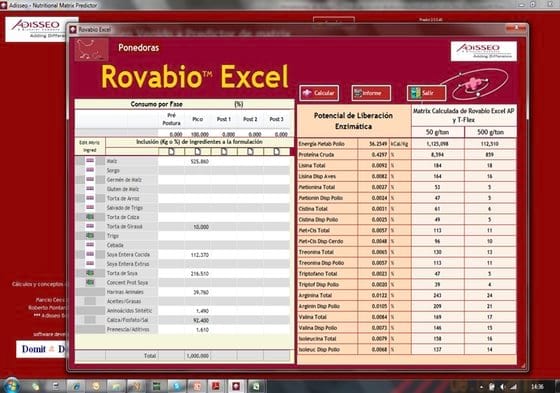Click the Windows Start button
This screenshot has height=393, width=560.
[x=12, y=386]
